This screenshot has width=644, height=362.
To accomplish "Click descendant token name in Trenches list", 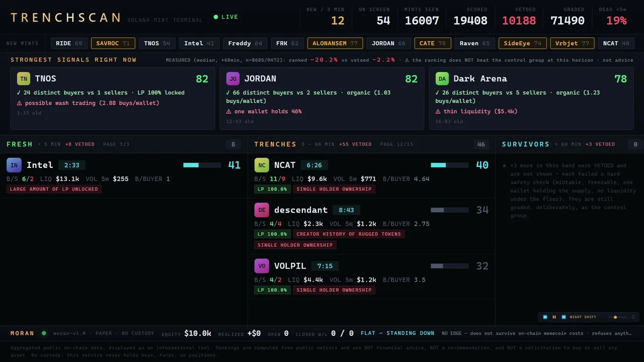I will coord(301,210).
